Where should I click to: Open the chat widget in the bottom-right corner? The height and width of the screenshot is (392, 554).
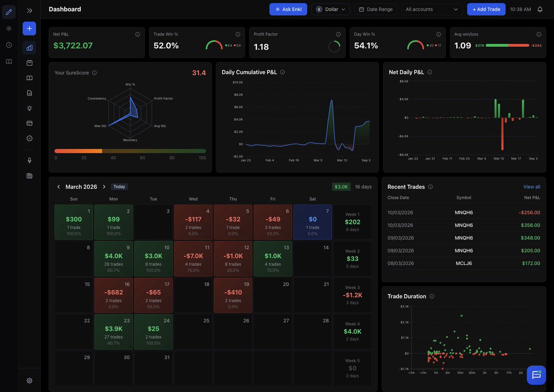536,375
